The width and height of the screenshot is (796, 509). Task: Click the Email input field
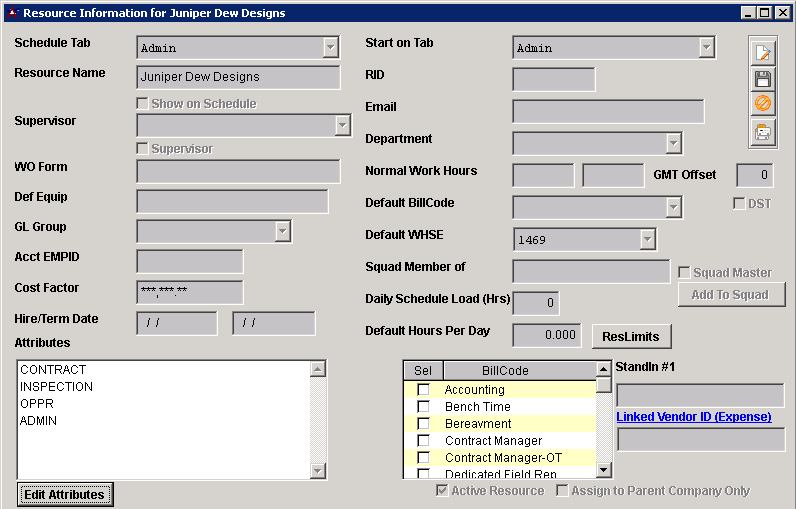(608, 111)
